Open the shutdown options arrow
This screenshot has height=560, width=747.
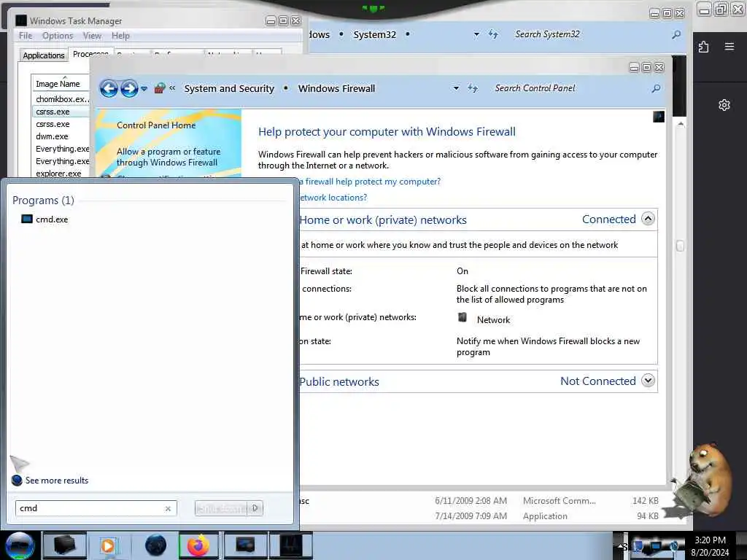click(255, 508)
